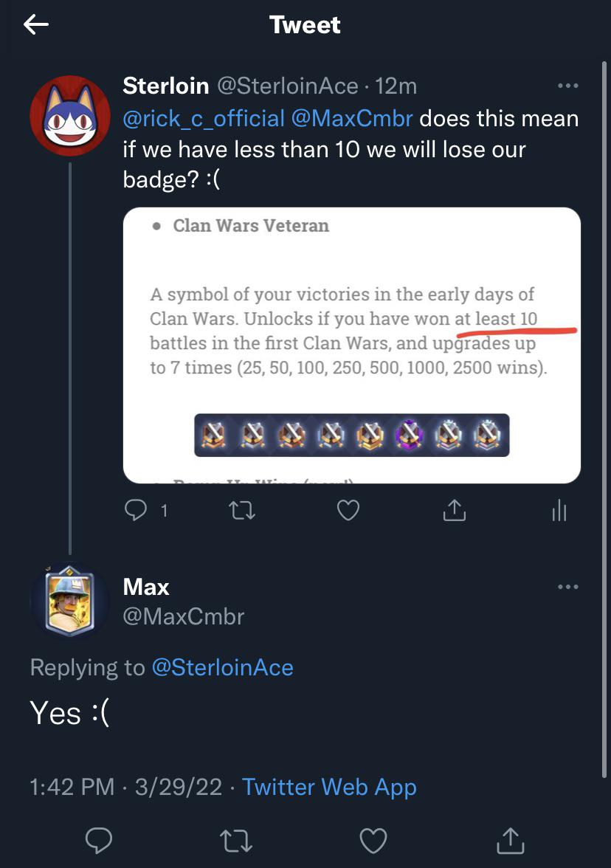Like Sterloin's tweet

(348, 509)
